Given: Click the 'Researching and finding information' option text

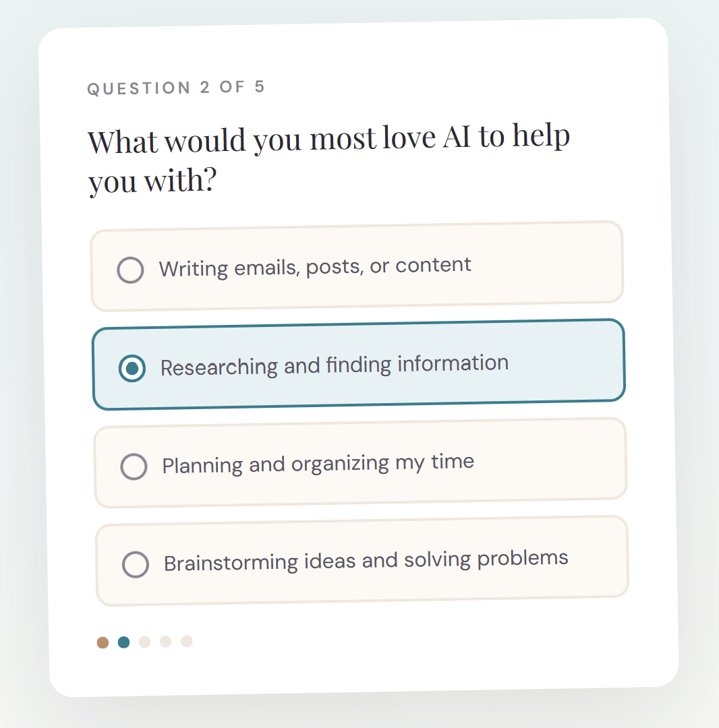Looking at the screenshot, I should coord(335,365).
